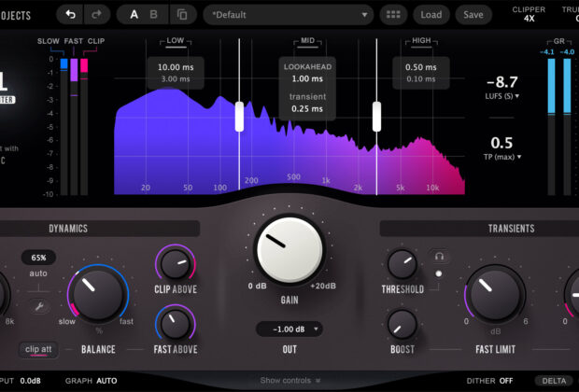This screenshot has width=579, height=392.
Task: Click the LOOKAHEAD 1.00 ms value
Action: pos(307,78)
